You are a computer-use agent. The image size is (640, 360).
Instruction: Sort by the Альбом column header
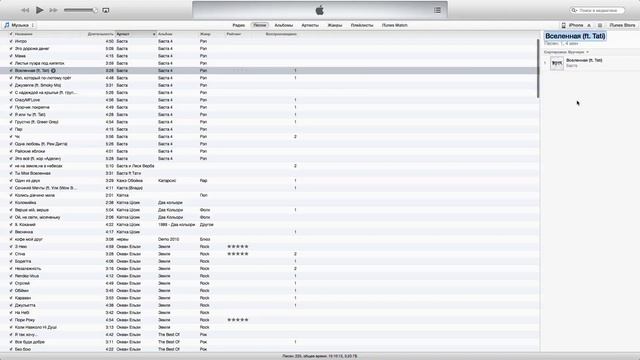165,34
